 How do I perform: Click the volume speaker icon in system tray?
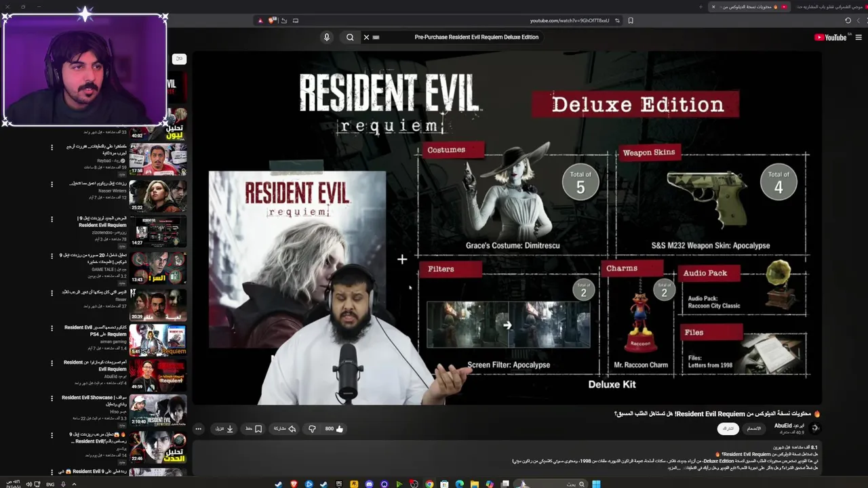pyautogui.click(x=28, y=485)
